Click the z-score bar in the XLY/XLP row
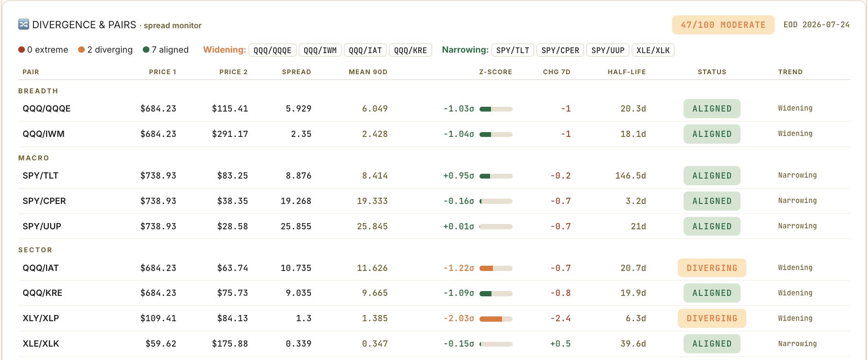Viewport: 868px width, 360px height. click(496, 319)
